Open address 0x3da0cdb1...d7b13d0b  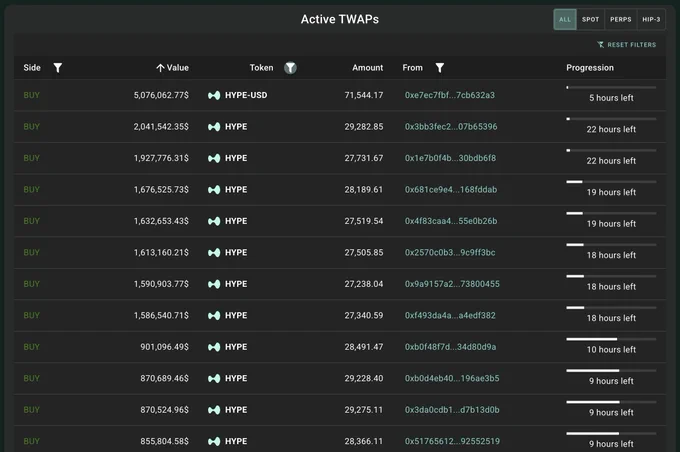(452, 409)
